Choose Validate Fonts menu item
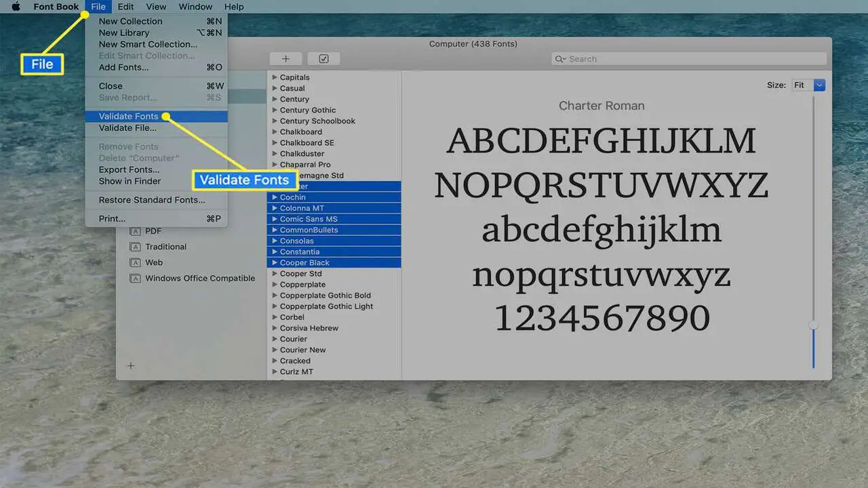Viewport: 868px width, 488px height. click(x=157, y=117)
